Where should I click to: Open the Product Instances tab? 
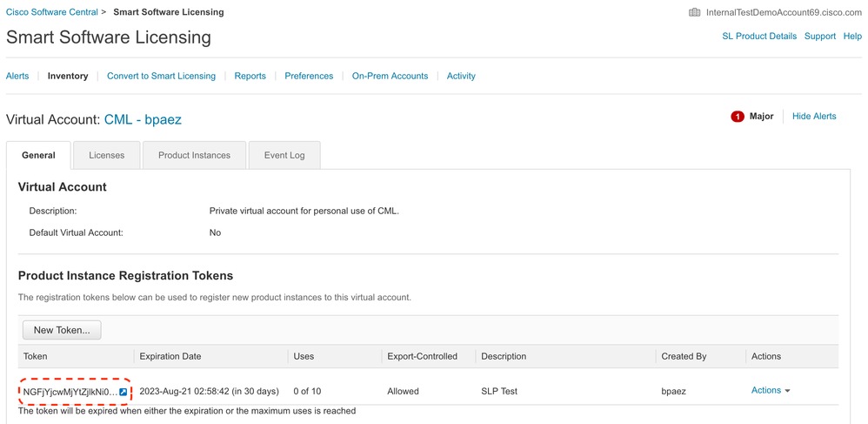point(194,155)
